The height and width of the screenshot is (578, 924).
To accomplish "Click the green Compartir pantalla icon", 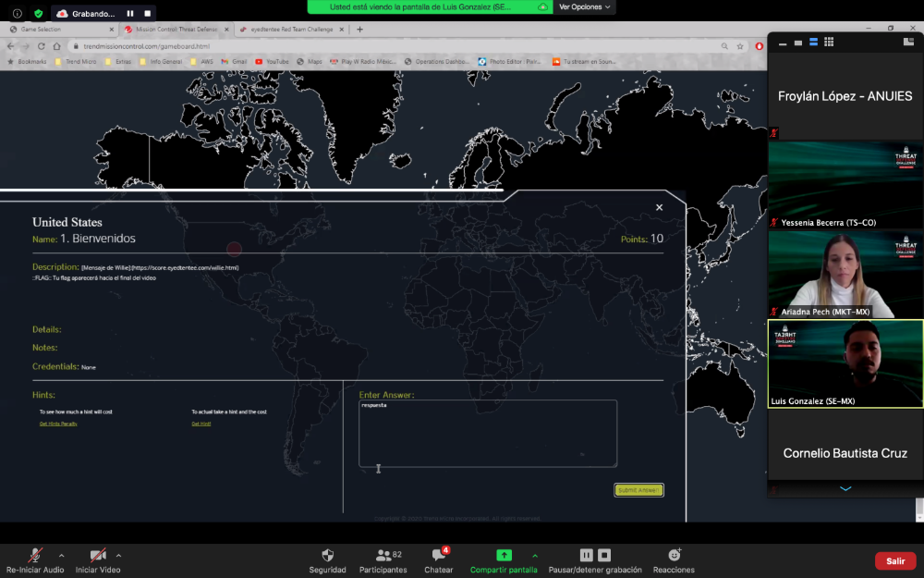I will click(x=504, y=555).
